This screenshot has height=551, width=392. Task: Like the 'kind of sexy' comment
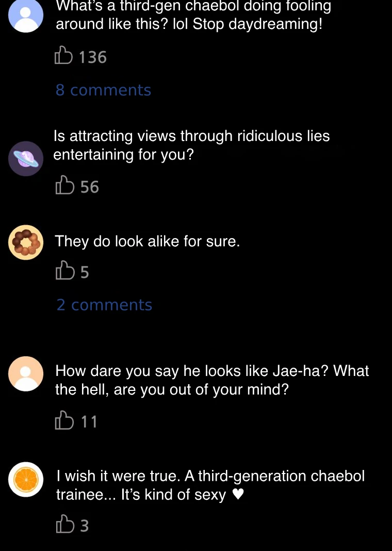point(64,524)
